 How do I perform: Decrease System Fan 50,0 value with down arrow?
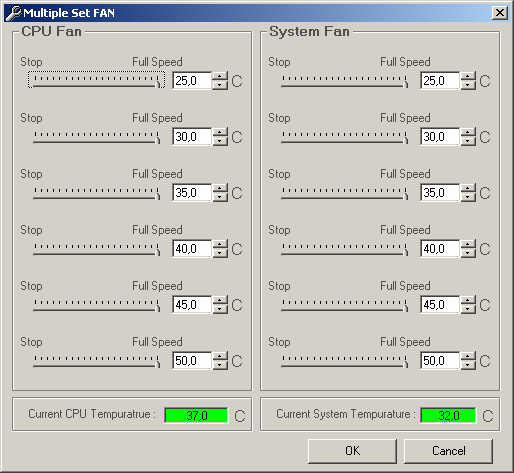coord(468,365)
